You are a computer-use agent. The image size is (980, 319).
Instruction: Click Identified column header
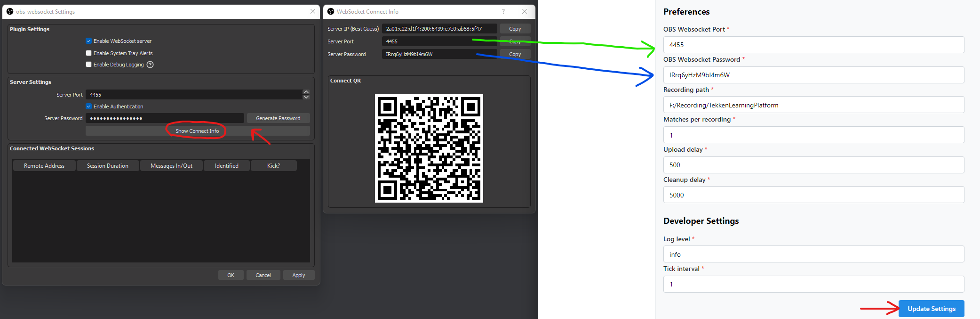coord(227,166)
